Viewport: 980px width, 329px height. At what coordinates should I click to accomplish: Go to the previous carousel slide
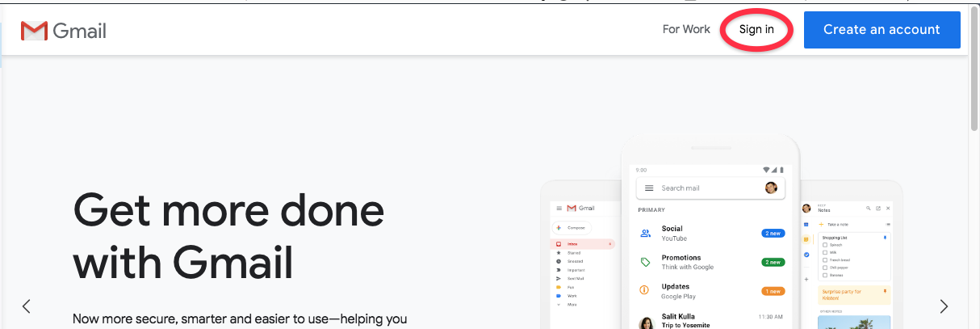click(27, 306)
